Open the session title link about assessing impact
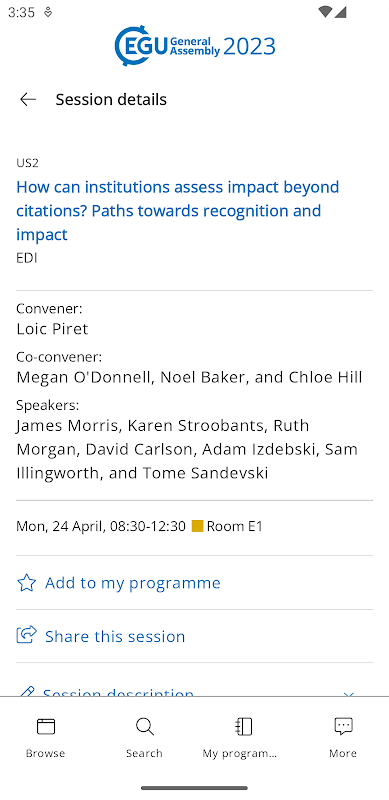The width and height of the screenshot is (389, 800). [178, 211]
